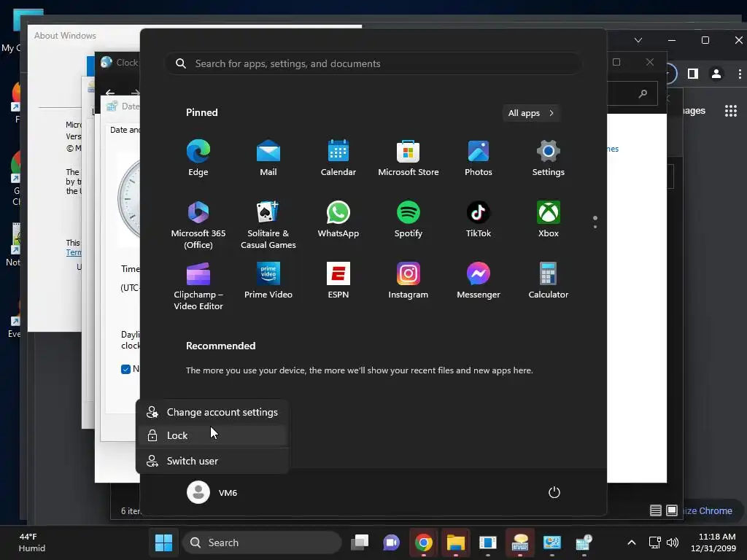Screen dimensions: 747x560
Task: Launch the Photos app
Action: [479, 158]
